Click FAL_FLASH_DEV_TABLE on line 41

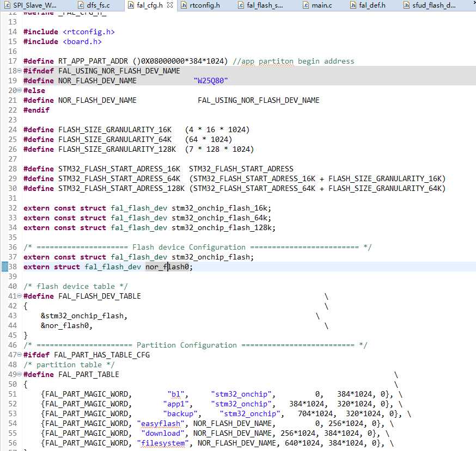100,296
